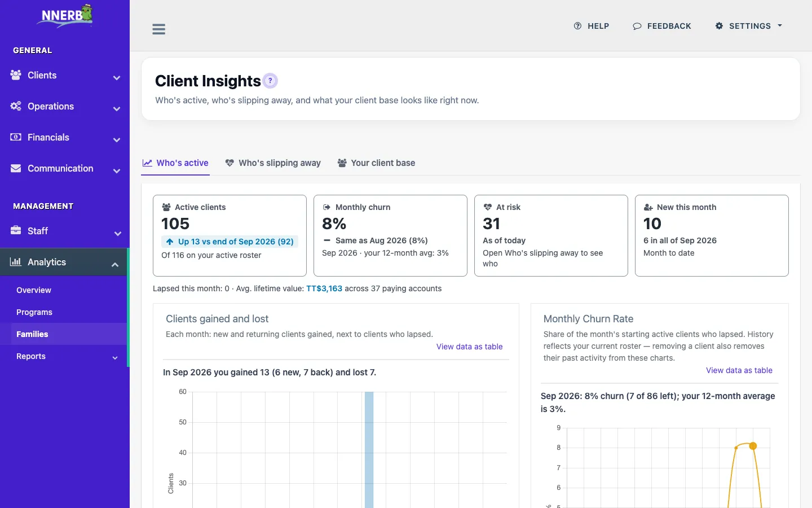The image size is (812, 508).
Task: Click the Analytics bar chart icon
Action: tap(16, 262)
